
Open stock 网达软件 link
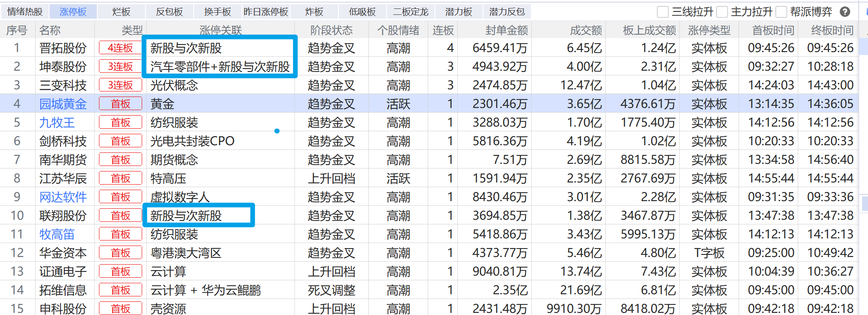point(63,197)
